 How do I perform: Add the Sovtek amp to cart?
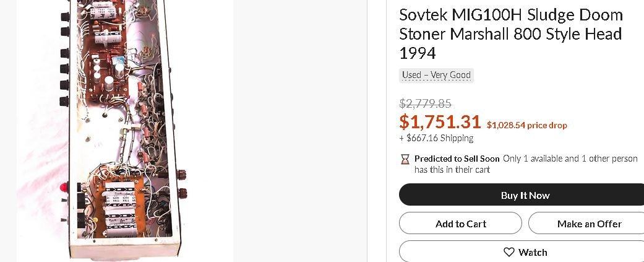(460, 224)
